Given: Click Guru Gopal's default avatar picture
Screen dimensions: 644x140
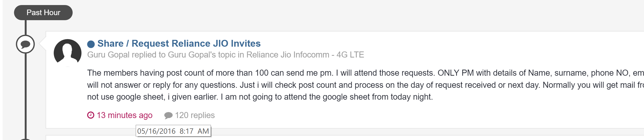Looking at the screenshot, I should (67, 52).
